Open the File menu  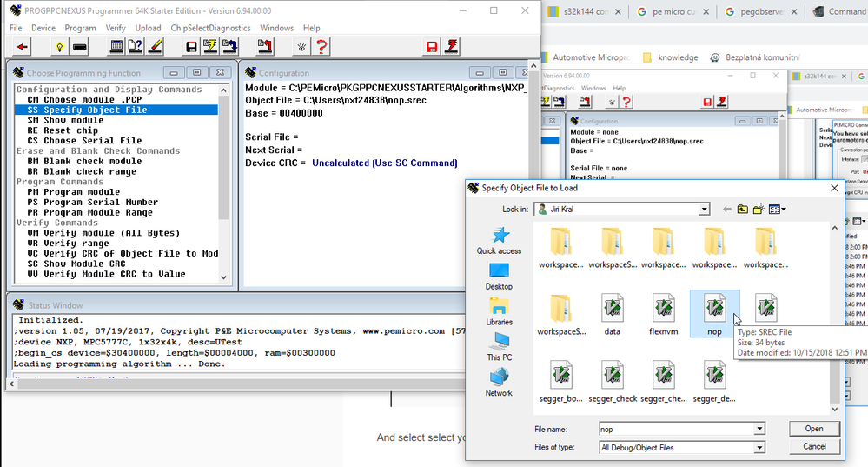[16, 28]
